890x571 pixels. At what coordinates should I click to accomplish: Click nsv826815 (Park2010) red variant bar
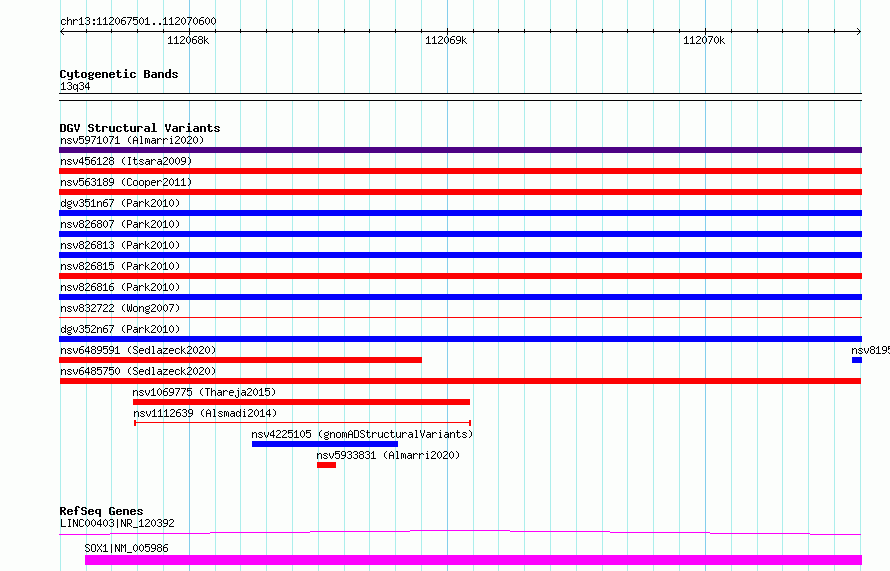point(460,276)
